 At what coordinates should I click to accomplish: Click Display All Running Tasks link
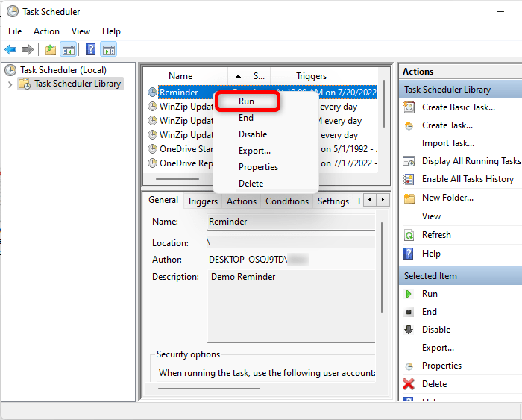(471, 161)
